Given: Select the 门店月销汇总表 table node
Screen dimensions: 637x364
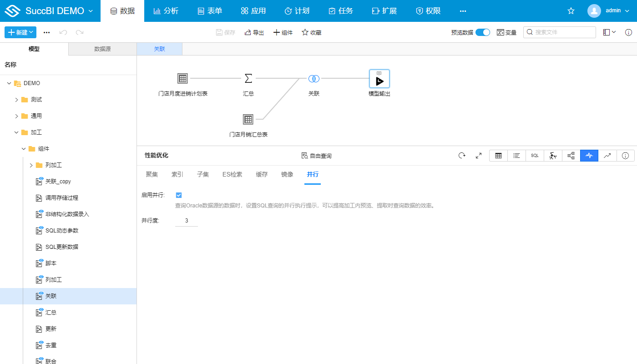Looking at the screenshot, I should [248, 119].
